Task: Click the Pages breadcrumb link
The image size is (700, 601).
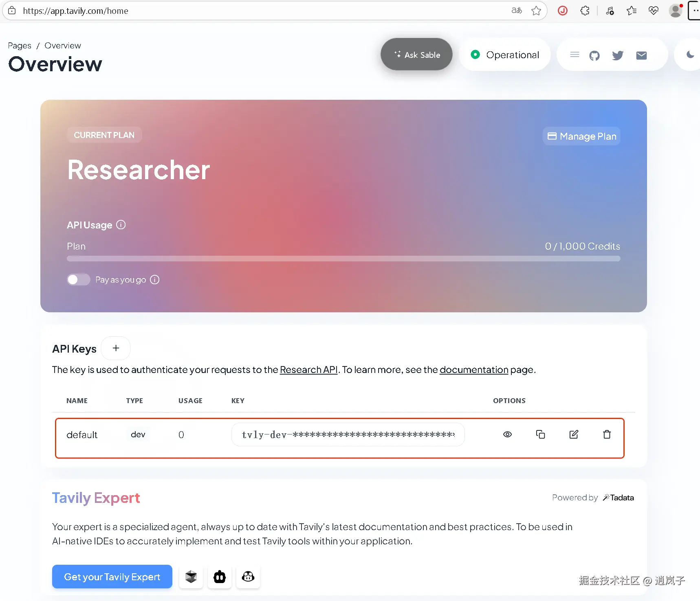Action: coord(20,46)
